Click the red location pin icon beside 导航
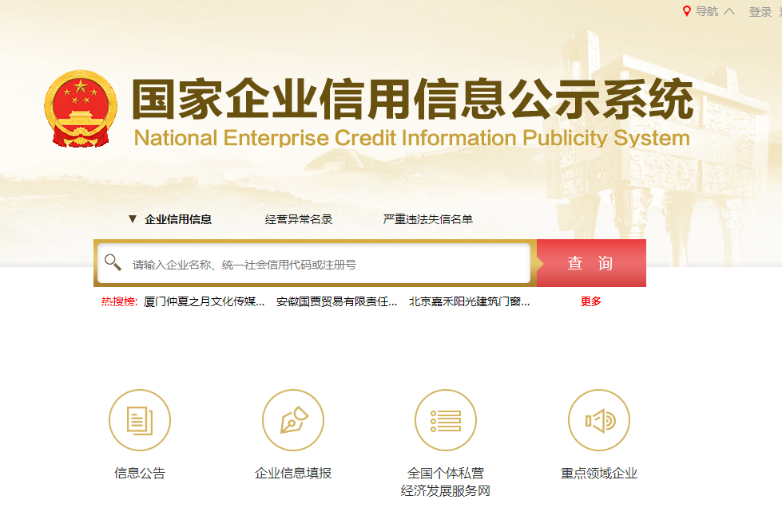Viewport: 782px width, 523px height. [687, 11]
